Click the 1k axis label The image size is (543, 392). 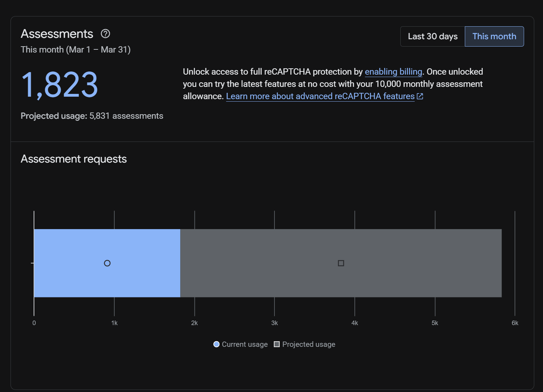click(114, 323)
